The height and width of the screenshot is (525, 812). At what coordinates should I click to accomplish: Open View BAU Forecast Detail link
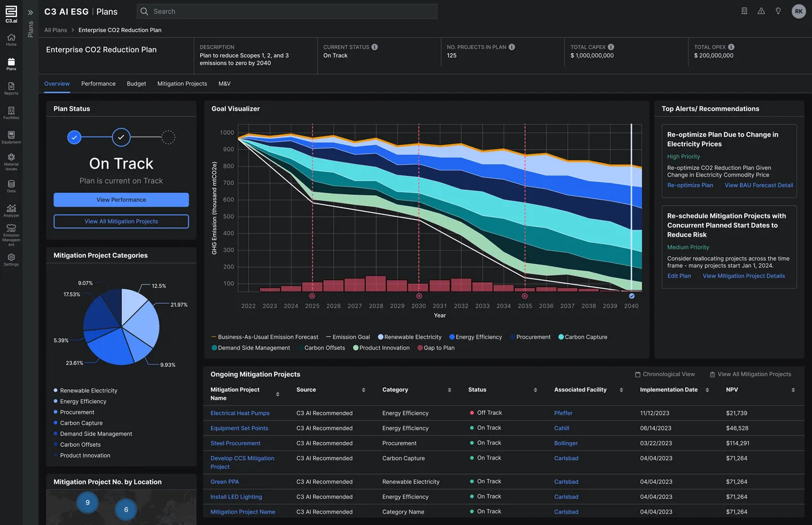(759, 185)
